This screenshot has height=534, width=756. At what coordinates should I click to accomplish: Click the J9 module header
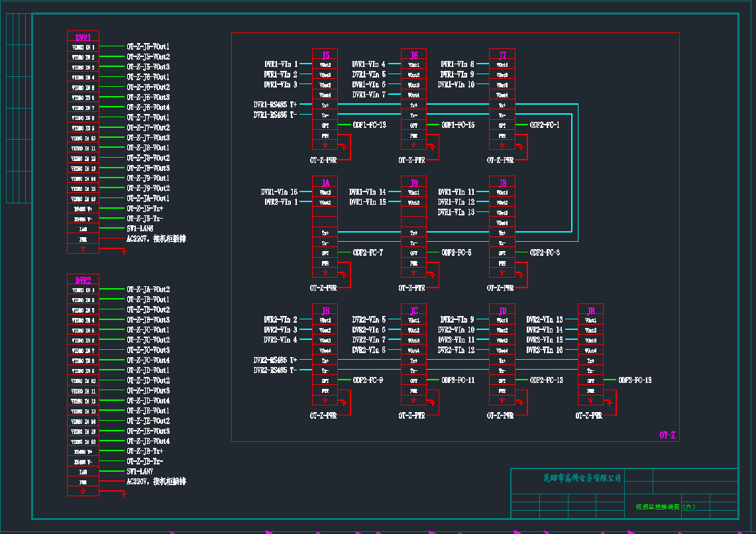413,183
